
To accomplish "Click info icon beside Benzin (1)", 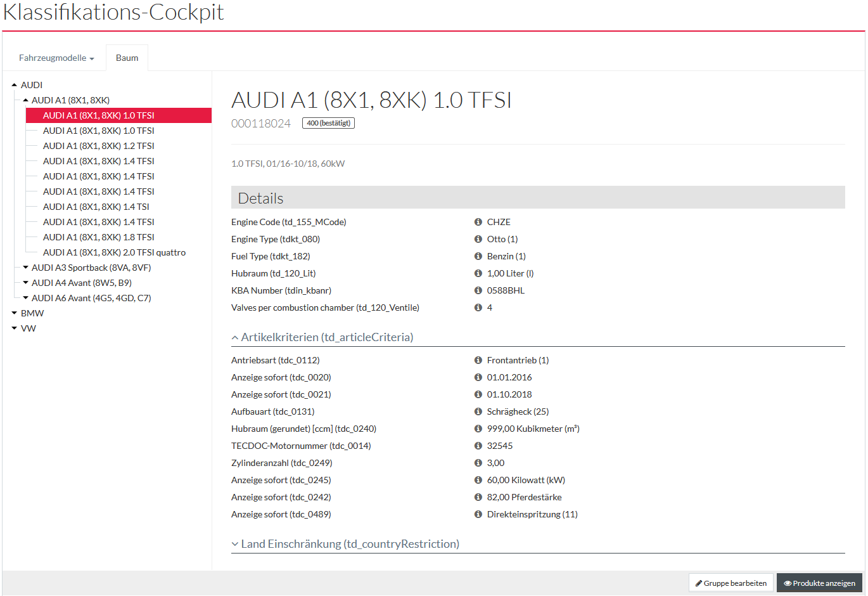I will coord(478,256).
